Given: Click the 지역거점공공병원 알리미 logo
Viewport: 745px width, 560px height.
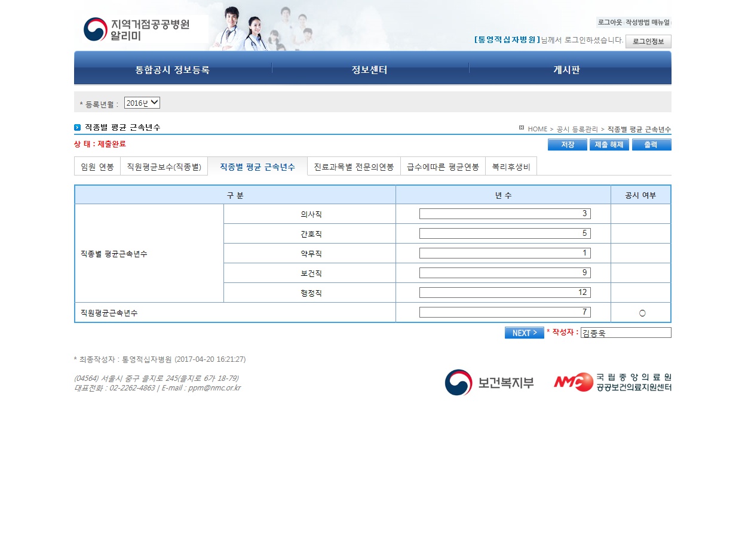Looking at the screenshot, I should coord(137,29).
